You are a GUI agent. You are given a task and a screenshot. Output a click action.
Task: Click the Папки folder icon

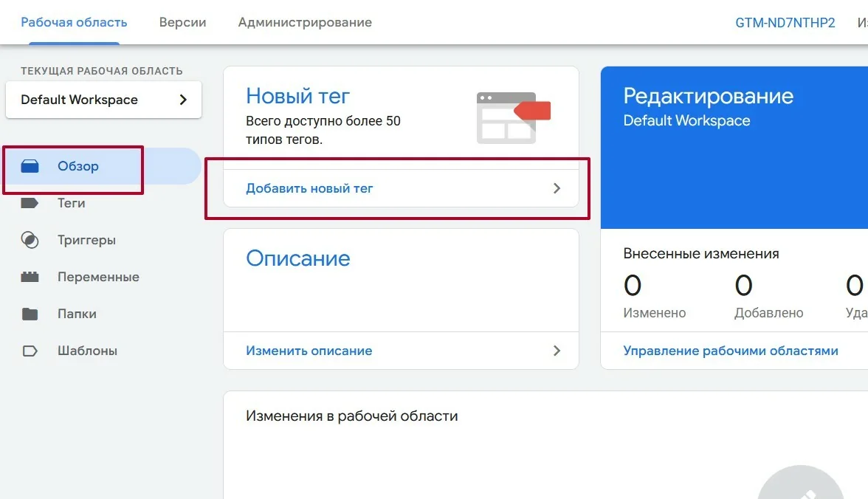(30, 314)
